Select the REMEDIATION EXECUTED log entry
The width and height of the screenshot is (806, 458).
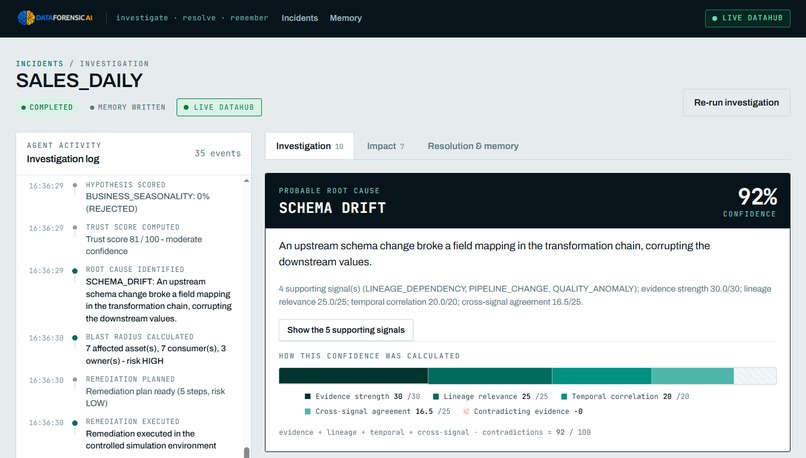[131, 434]
